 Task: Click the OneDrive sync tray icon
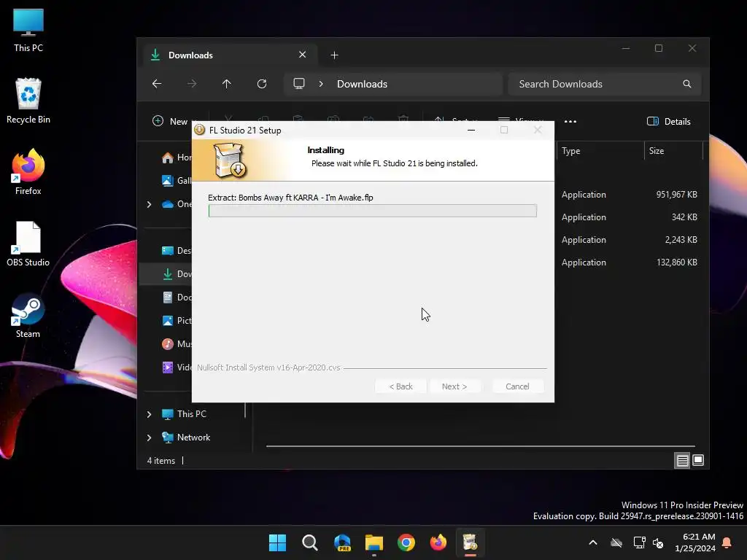(616, 542)
